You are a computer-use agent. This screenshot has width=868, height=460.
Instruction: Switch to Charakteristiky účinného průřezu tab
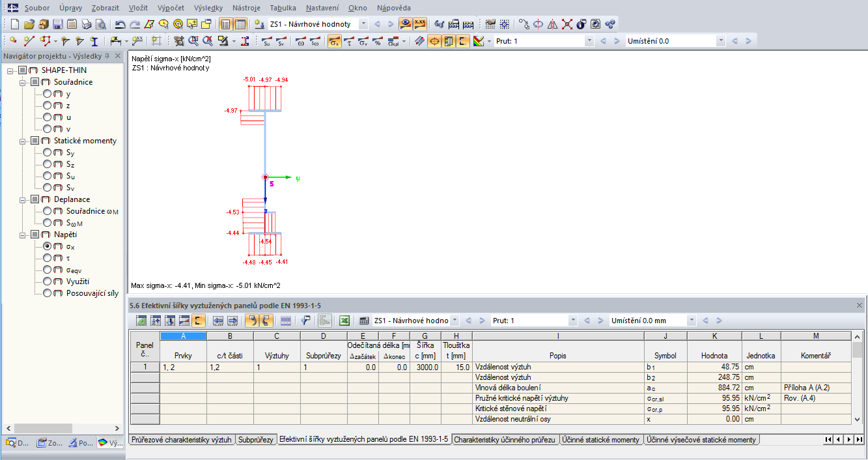505,440
